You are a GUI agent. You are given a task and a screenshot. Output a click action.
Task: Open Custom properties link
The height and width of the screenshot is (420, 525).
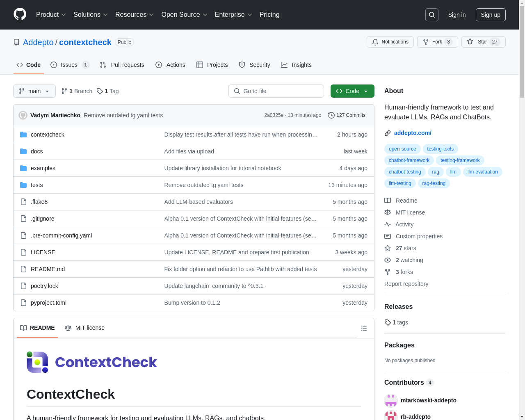[413, 236]
